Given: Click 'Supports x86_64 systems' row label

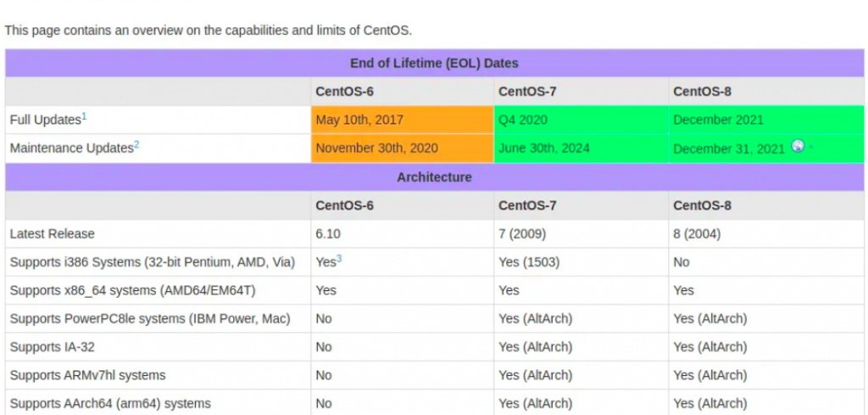Looking at the screenshot, I should (x=133, y=291).
